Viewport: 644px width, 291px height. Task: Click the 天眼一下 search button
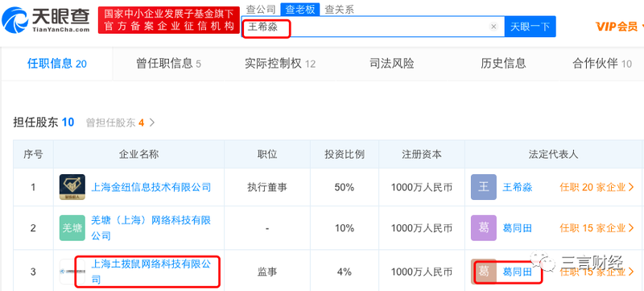(530, 27)
